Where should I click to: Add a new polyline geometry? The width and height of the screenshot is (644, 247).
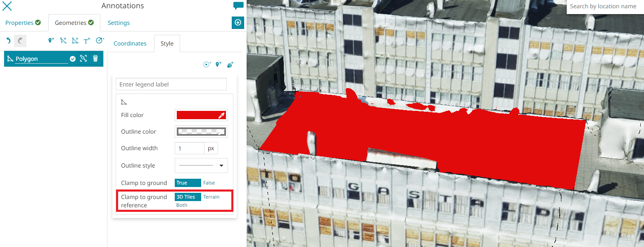click(63, 41)
